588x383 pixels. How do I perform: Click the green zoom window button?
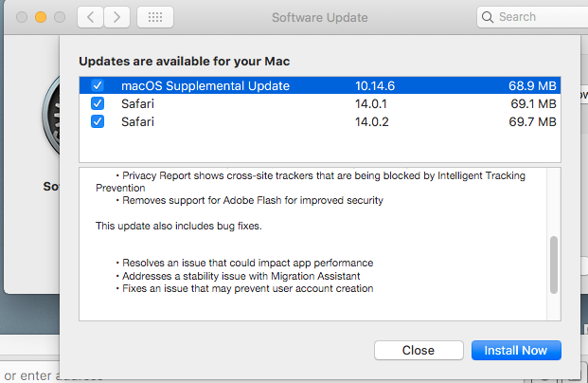[x=59, y=18]
